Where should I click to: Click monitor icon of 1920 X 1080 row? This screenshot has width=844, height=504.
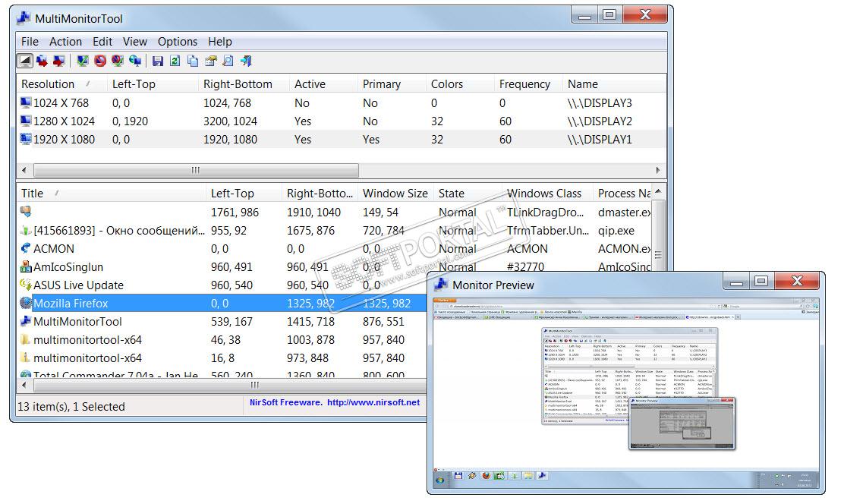click(x=25, y=139)
